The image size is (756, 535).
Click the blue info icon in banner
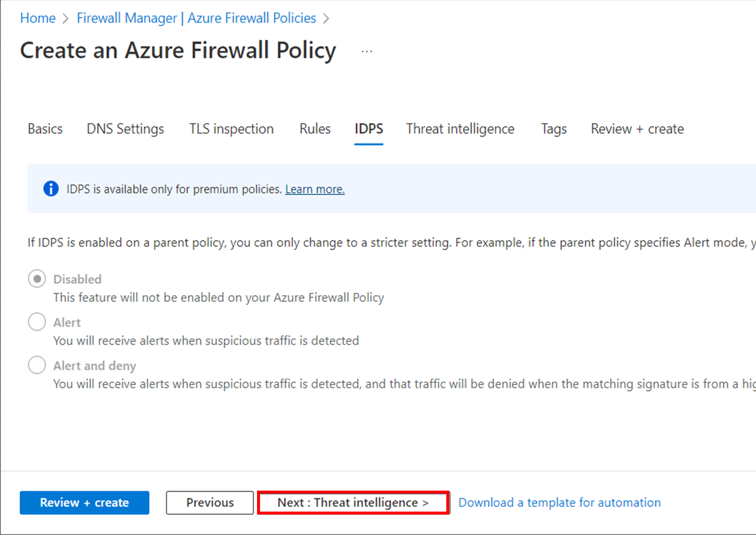51,189
